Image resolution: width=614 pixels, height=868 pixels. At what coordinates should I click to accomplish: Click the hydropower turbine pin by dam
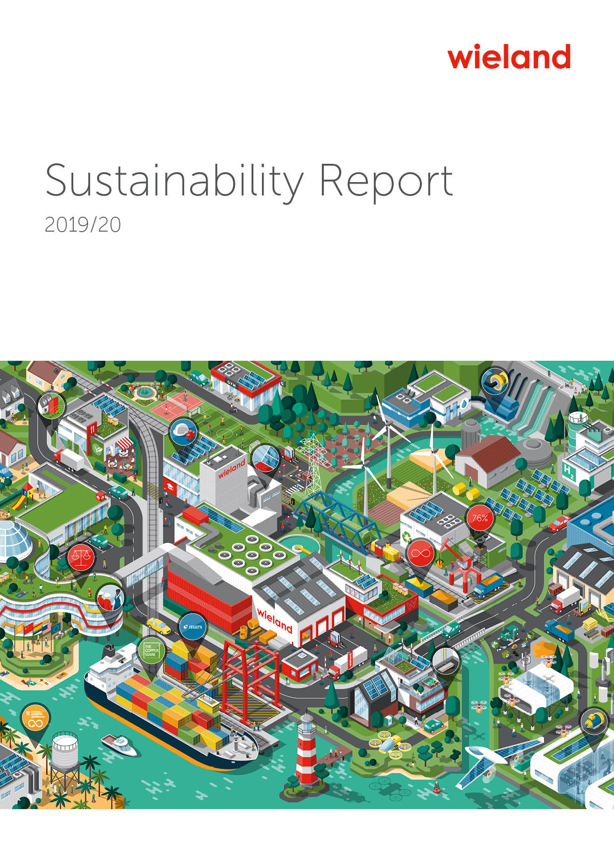[495, 382]
